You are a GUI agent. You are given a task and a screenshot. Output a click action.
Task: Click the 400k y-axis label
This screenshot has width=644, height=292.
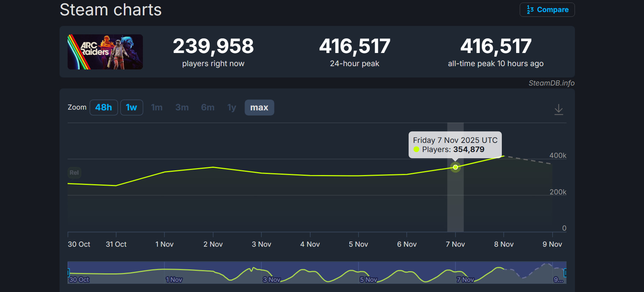click(x=558, y=155)
